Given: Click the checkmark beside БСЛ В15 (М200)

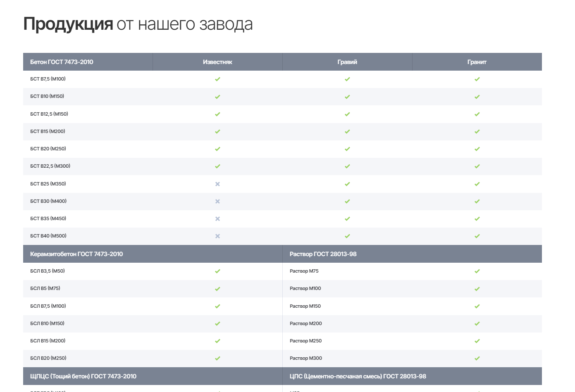Looking at the screenshot, I should click(x=217, y=341).
